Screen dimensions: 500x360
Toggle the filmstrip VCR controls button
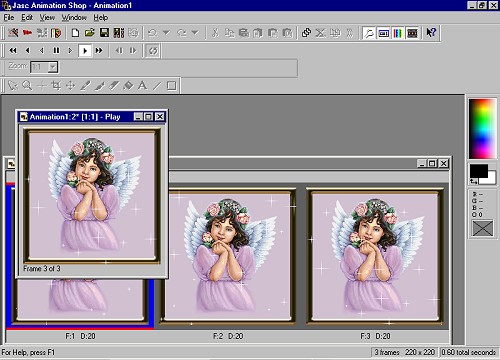pos(412,33)
